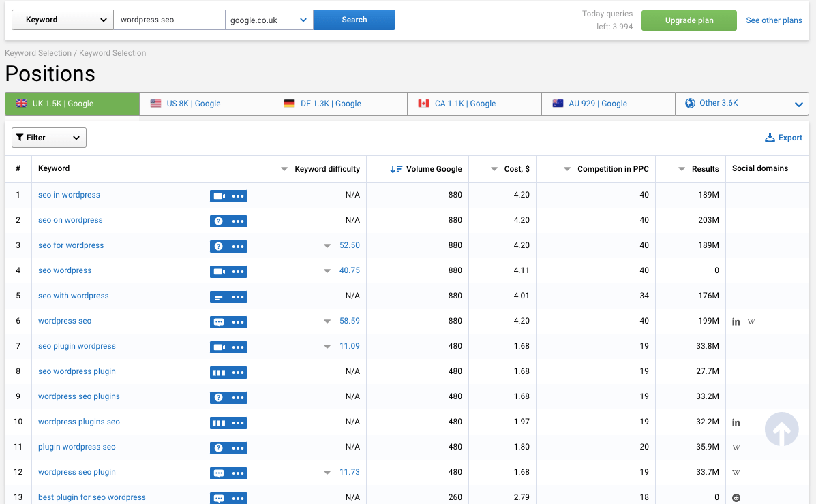
Task: Click the question icon for 'seo for wordpress'
Action: (x=219, y=247)
